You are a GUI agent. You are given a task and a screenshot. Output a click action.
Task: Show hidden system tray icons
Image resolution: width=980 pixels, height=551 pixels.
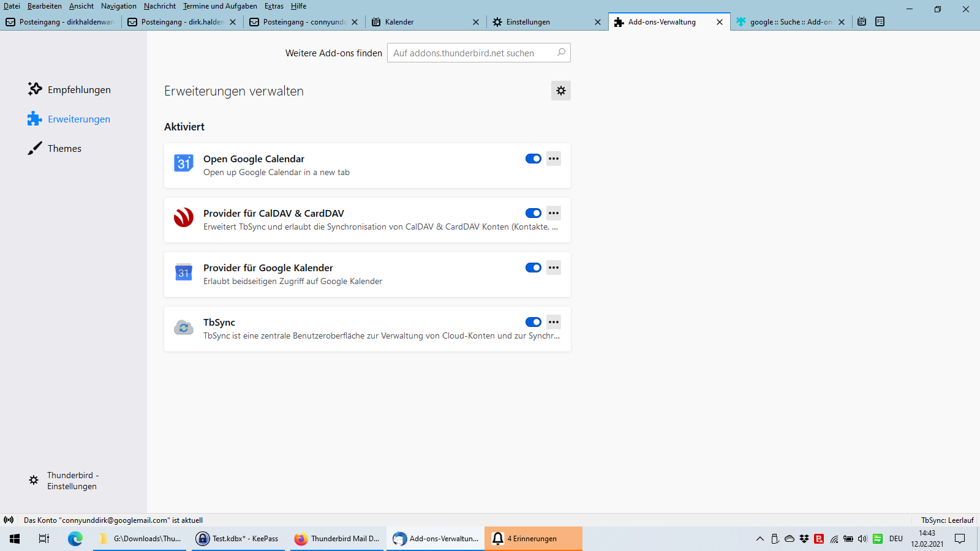point(760,539)
